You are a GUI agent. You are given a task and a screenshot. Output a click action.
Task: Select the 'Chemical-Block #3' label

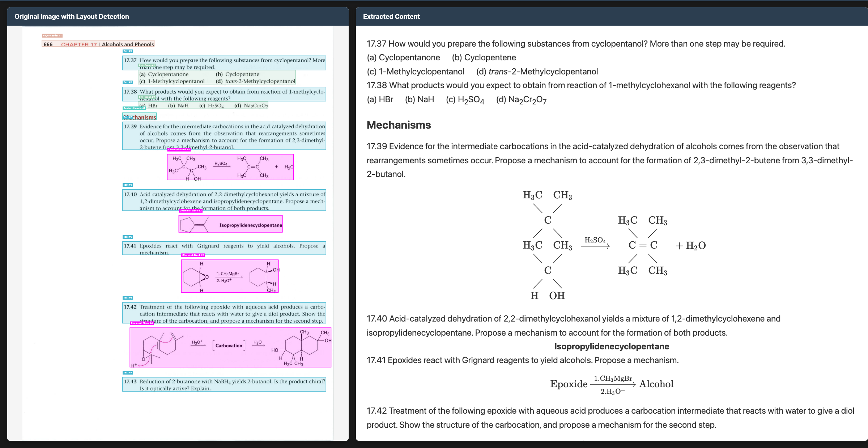[193, 255]
